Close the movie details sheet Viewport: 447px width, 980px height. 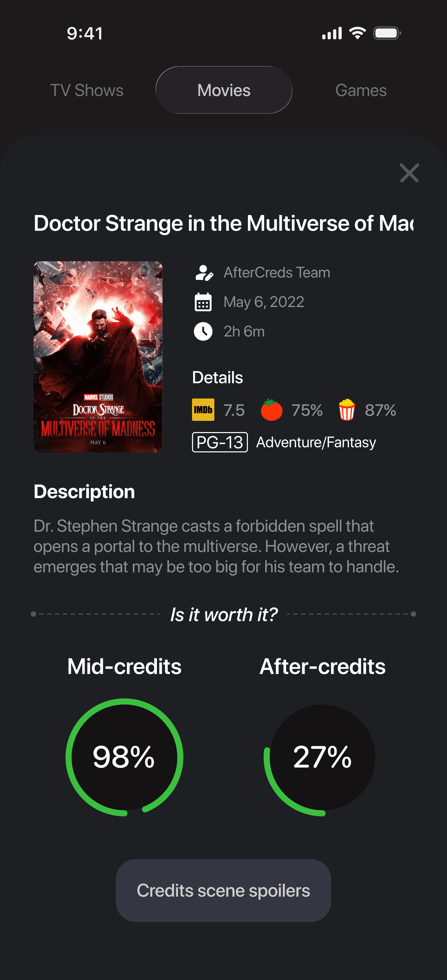pyautogui.click(x=409, y=173)
